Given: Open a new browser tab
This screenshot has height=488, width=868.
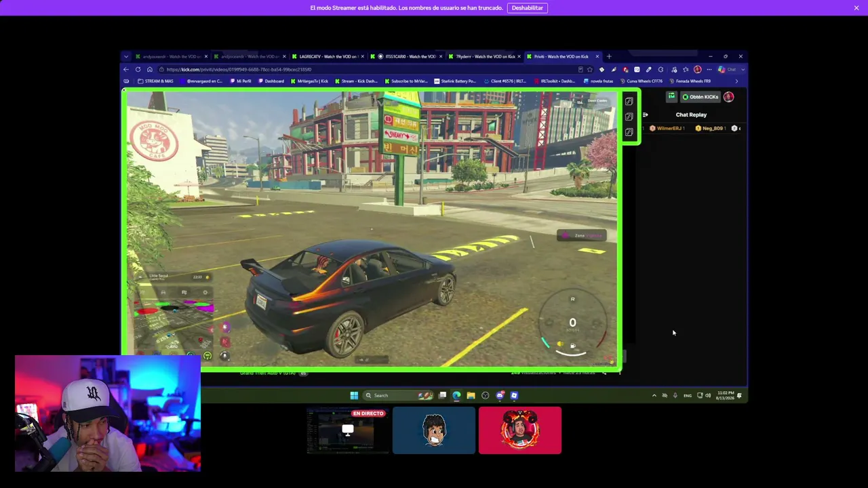Looking at the screenshot, I should click(609, 56).
